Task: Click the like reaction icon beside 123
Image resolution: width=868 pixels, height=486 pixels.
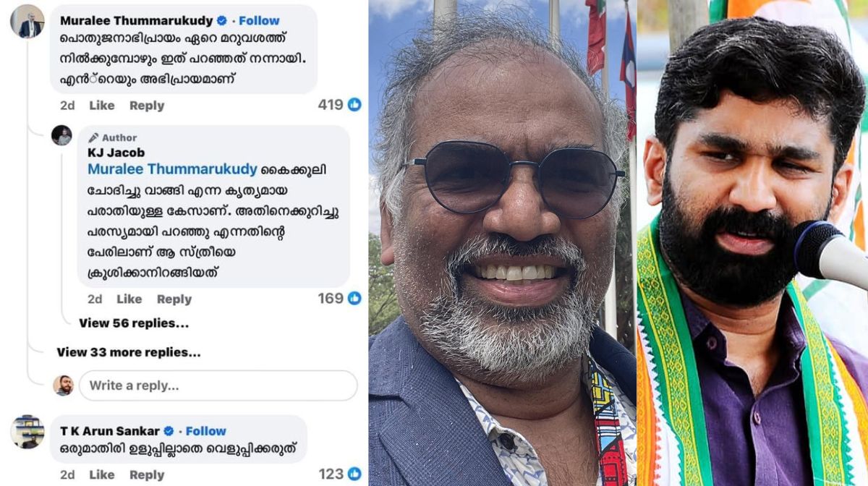Action: 354,474
